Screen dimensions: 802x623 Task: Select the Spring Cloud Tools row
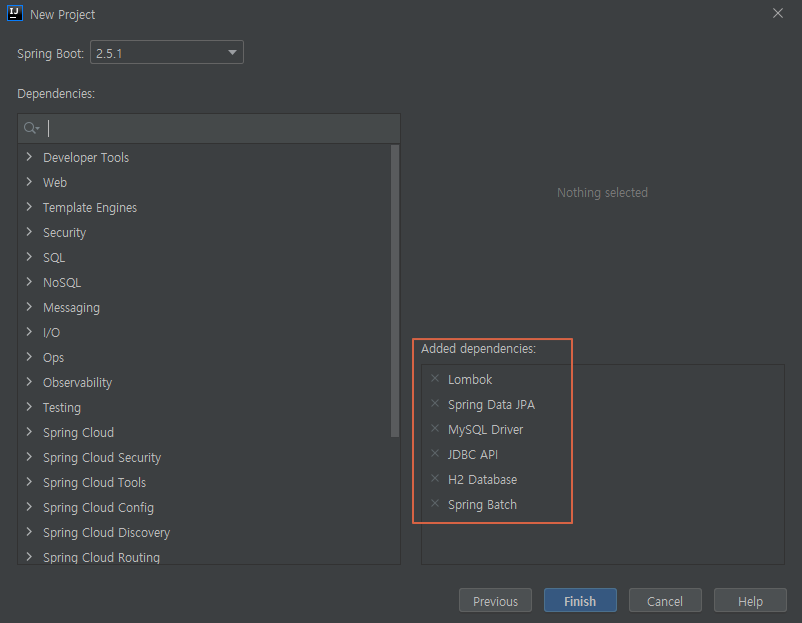[x=204, y=483]
